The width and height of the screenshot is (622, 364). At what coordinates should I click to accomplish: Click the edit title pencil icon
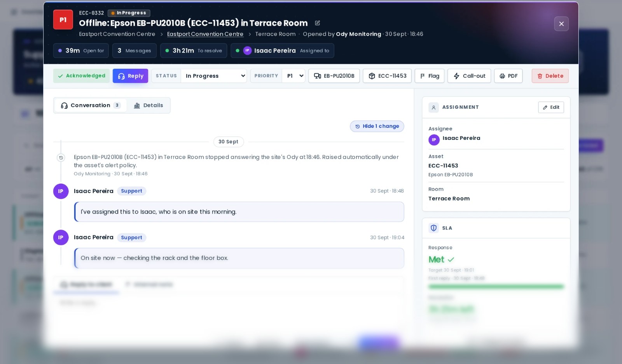[x=317, y=23]
